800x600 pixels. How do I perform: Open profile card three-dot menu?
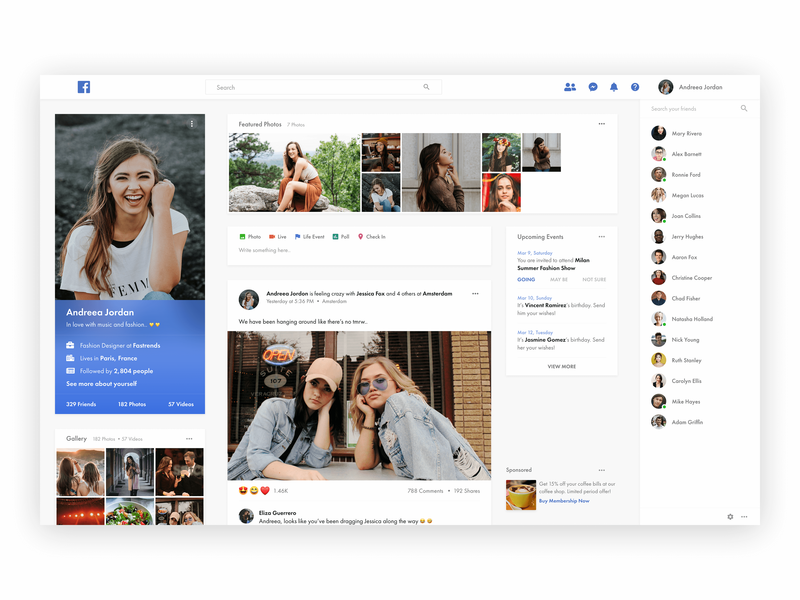(x=192, y=124)
